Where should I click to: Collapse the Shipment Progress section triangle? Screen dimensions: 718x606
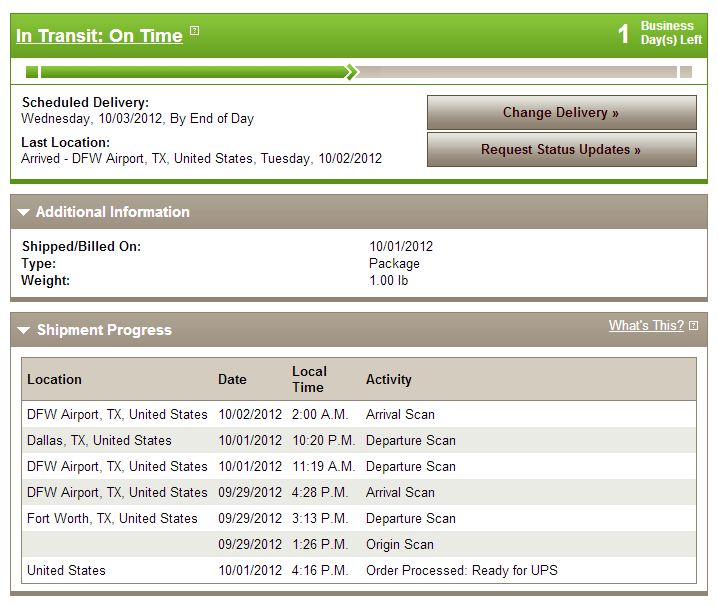[23, 330]
